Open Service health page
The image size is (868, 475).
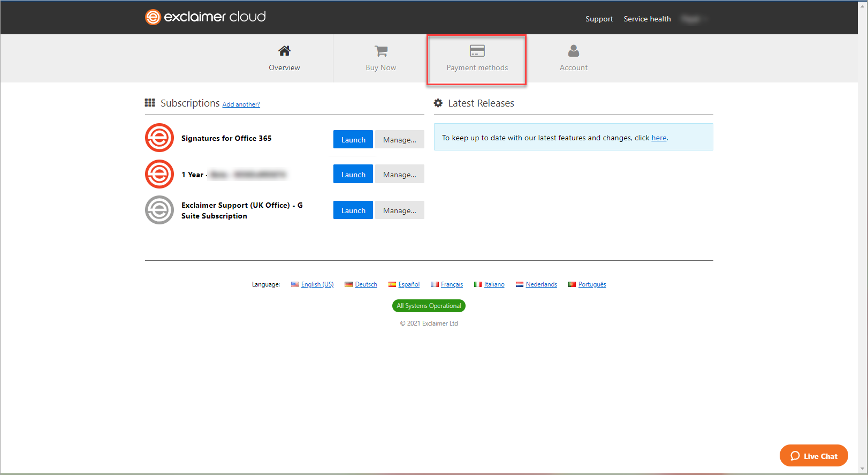pyautogui.click(x=647, y=19)
